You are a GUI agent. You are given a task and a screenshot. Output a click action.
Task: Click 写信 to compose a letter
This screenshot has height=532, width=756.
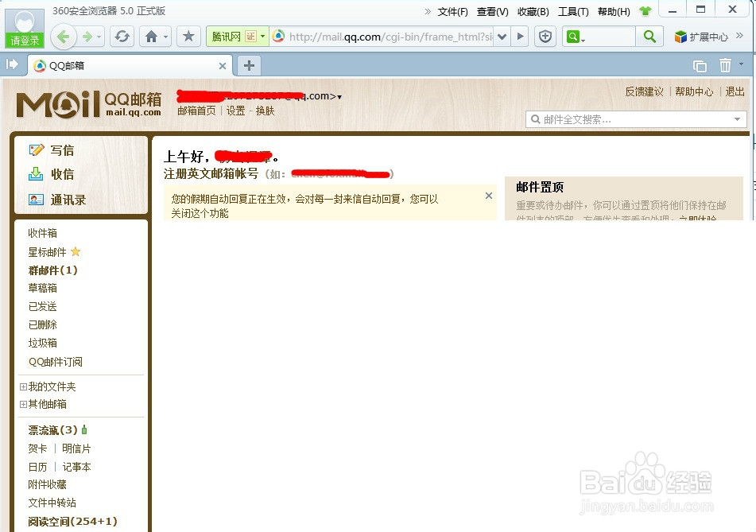(x=51, y=150)
